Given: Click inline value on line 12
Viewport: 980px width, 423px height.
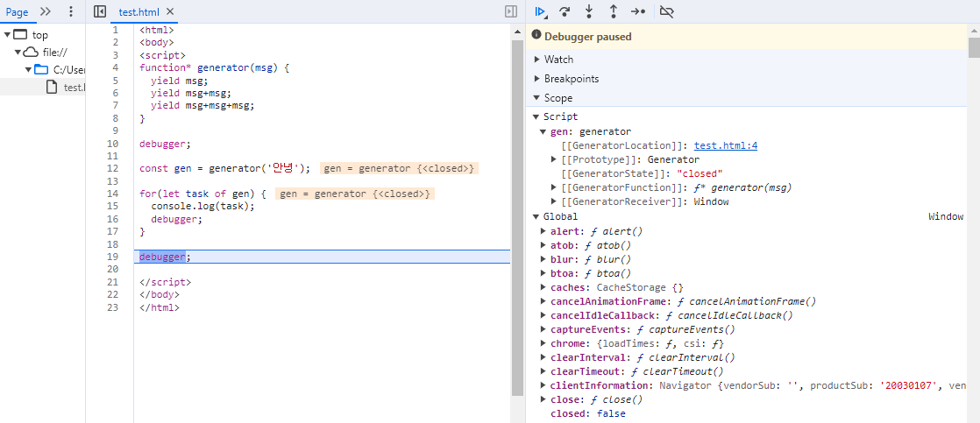Looking at the screenshot, I should pos(400,169).
